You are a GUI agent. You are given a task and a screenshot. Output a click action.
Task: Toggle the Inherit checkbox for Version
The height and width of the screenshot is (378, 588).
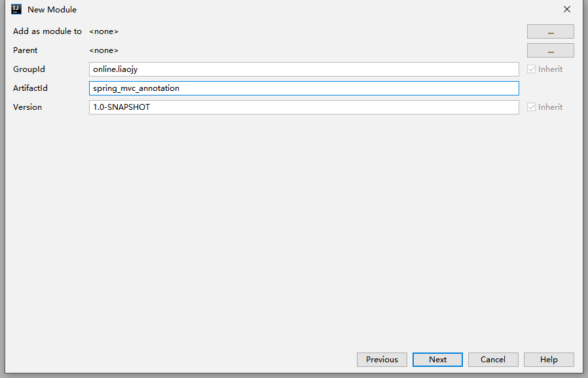pyautogui.click(x=531, y=107)
